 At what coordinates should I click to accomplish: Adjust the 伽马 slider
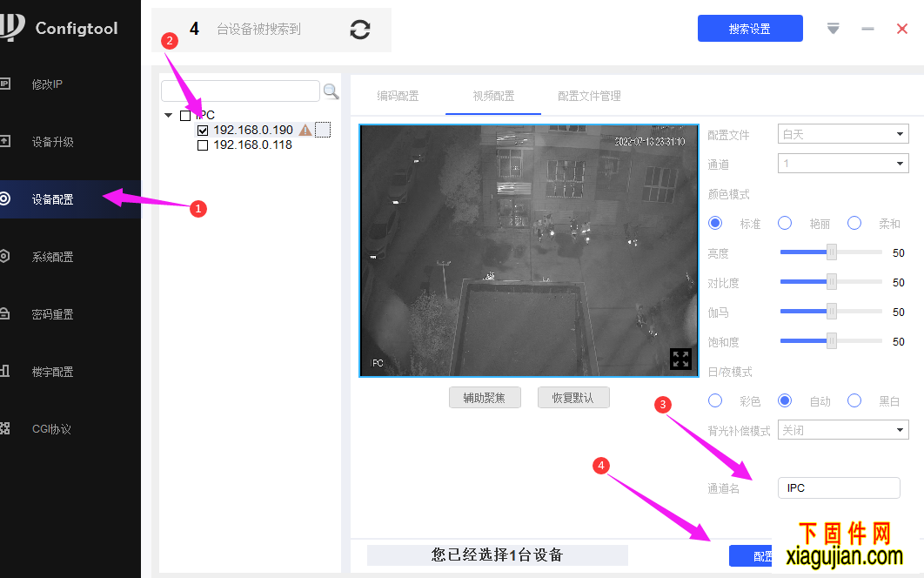point(831,312)
